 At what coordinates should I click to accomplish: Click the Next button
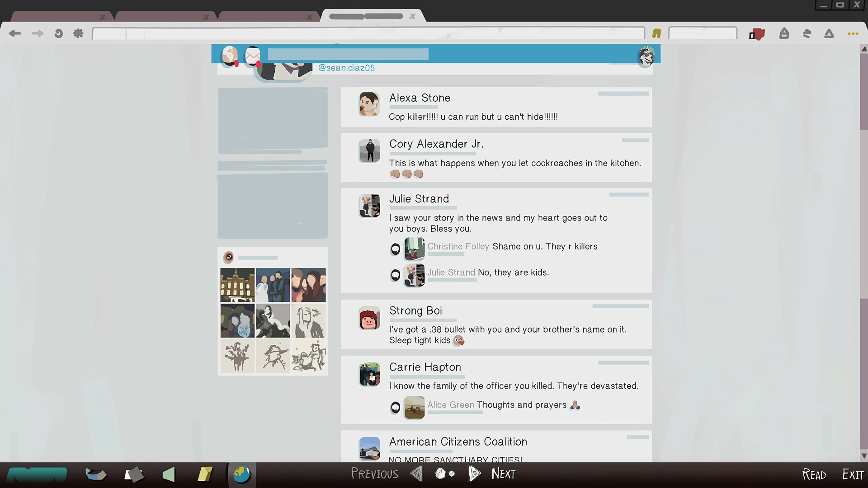click(x=503, y=474)
